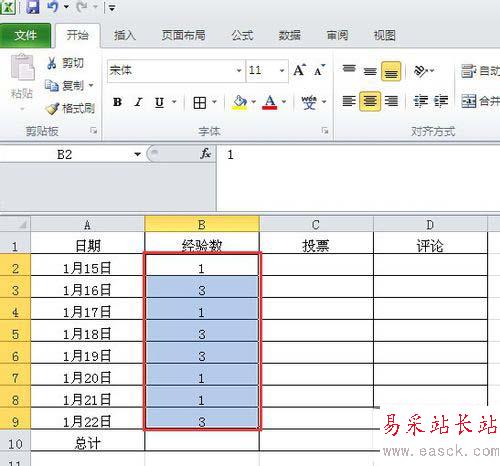Screen dimensions: 500x466
Task: Expand the fill color dropdown arrow
Action: click(x=254, y=102)
